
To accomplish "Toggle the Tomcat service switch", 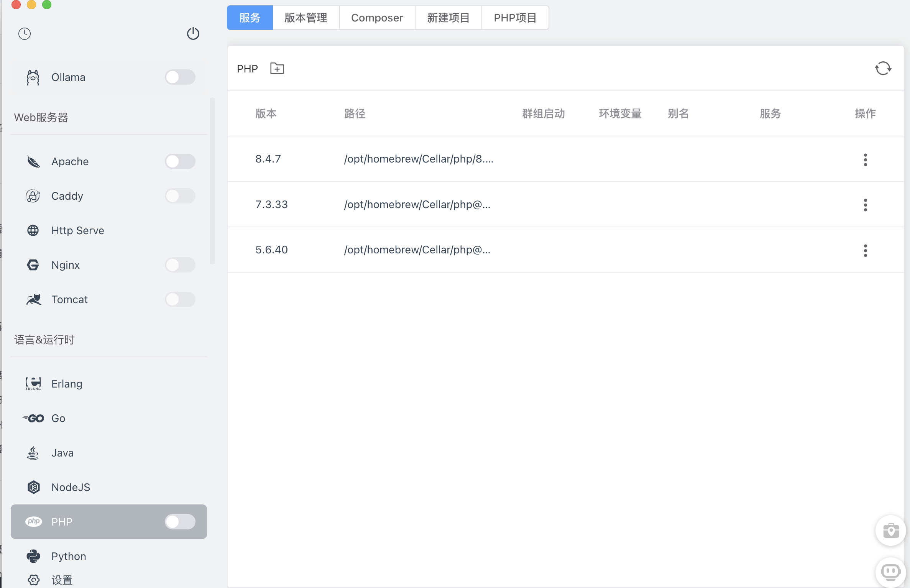I will [x=180, y=299].
